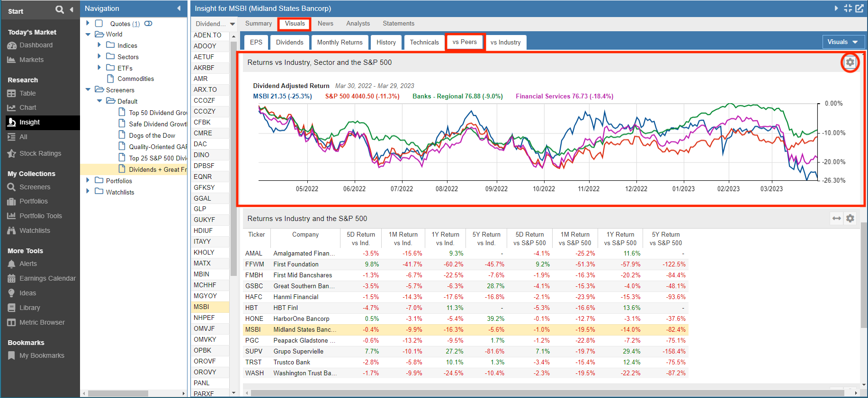Viewport: 868px width, 398px height.
Task: Open Markets in the sidebar
Action: coord(31,60)
